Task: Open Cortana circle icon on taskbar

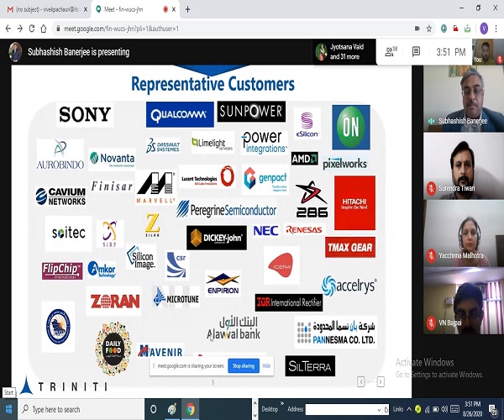Action: [x=154, y=409]
